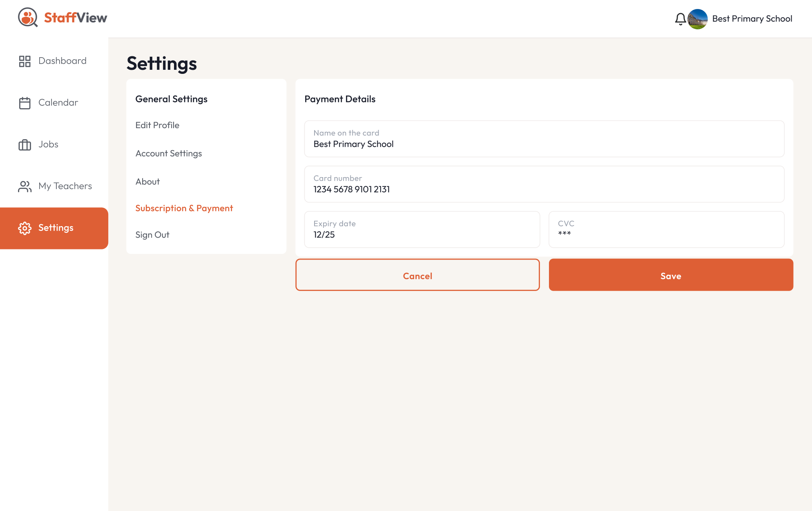Click the My Teachers people icon

point(25,187)
